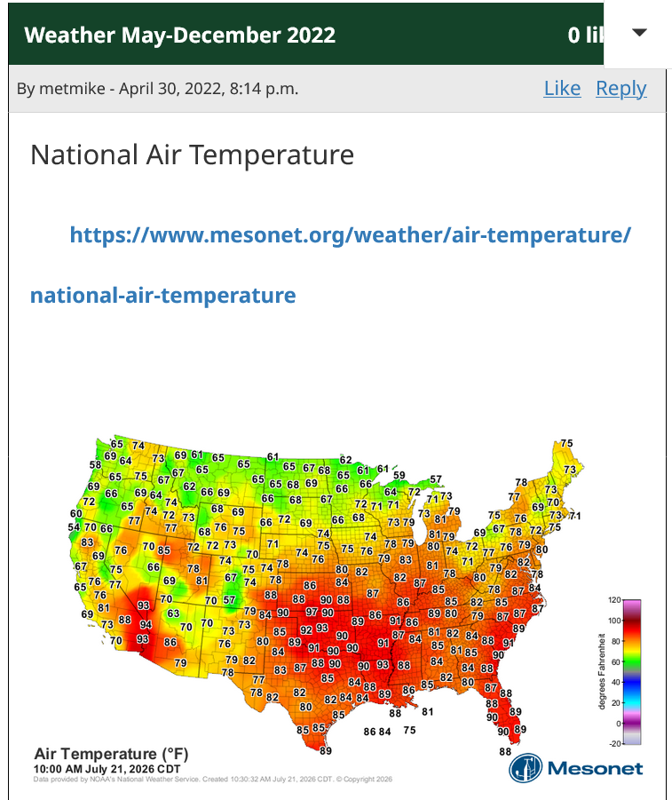Image resolution: width=672 pixels, height=800 pixels.
Task: Click the metmike author byline
Action: coord(157,89)
